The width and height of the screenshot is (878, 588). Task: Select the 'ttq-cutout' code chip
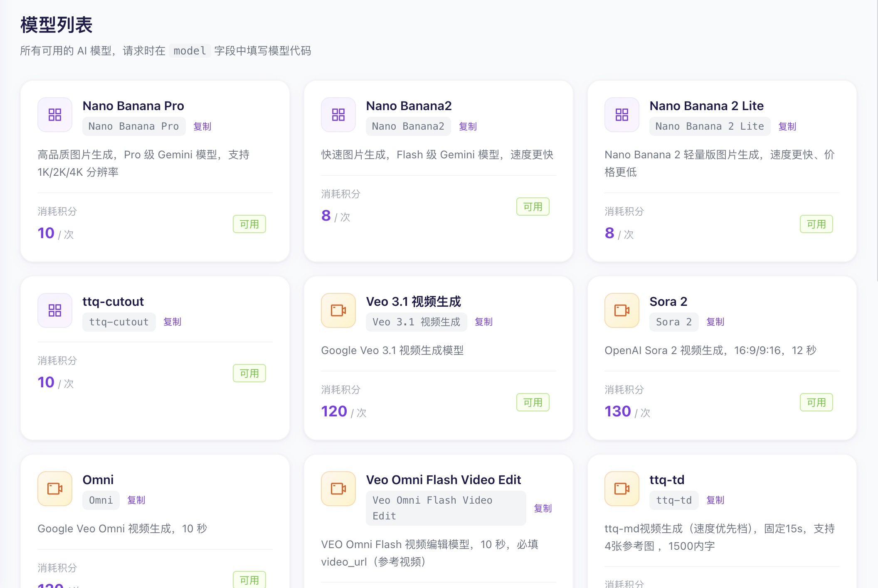pyautogui.click(x=119, y=322)
